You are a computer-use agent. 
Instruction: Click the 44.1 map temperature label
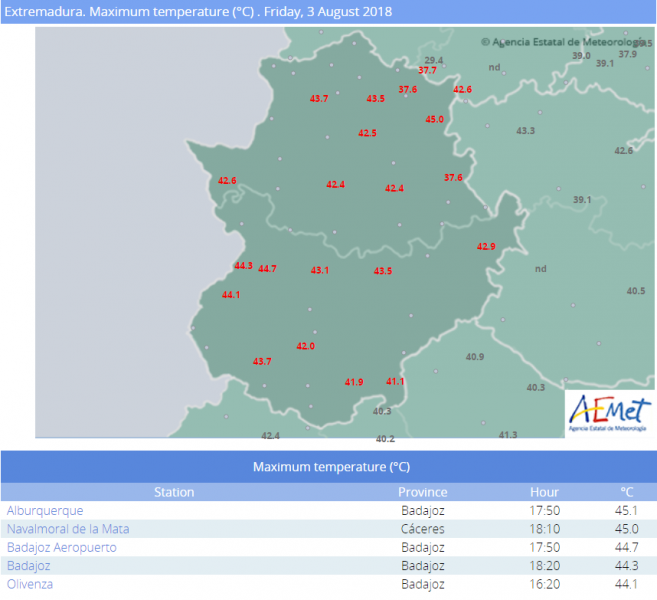231,295
